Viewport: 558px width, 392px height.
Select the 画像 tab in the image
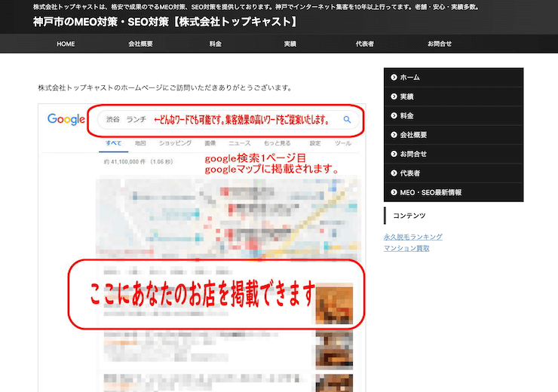210,143
